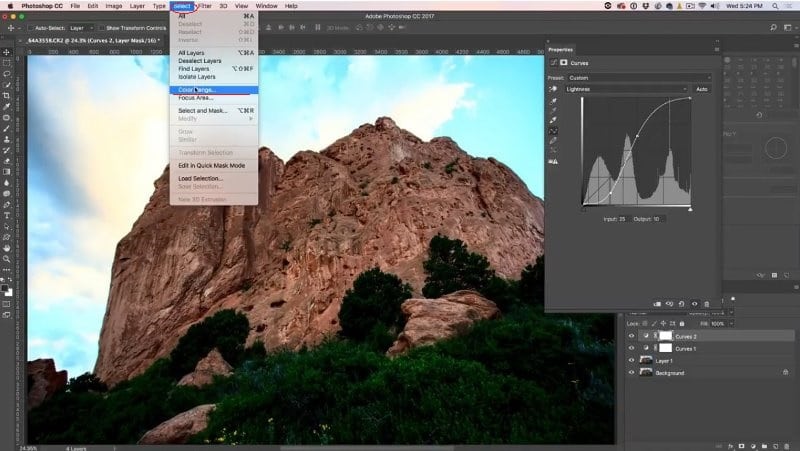Viewport: 800px width, 451px height.
Task: Select the Lasso tool
Action: pyautogui.click(x=7, y=74)
